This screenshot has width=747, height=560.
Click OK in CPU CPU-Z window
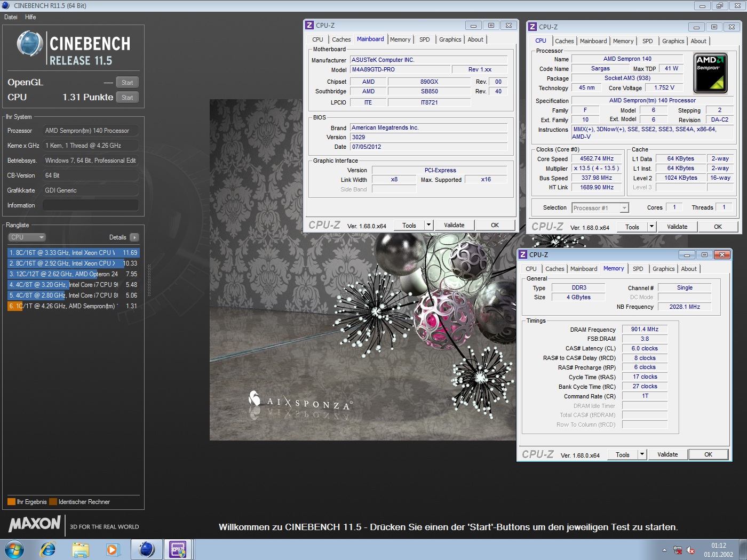[x=718, y=227]
